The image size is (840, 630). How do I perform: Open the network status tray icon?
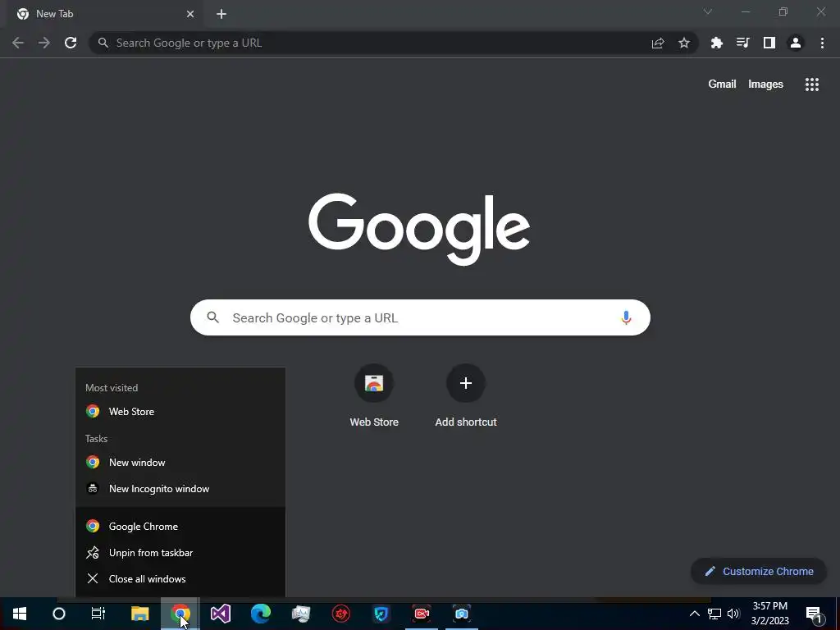[714, 614]
